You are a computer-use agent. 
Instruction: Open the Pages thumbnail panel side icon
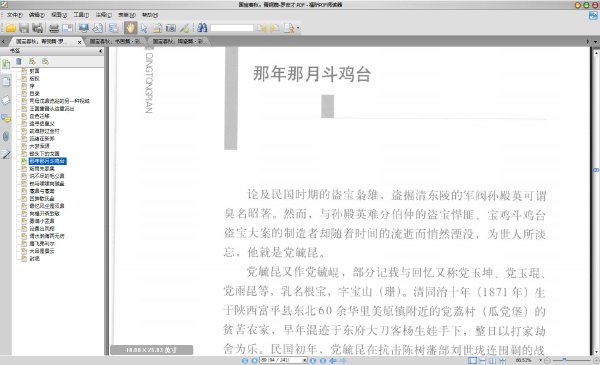coord(6,82)
